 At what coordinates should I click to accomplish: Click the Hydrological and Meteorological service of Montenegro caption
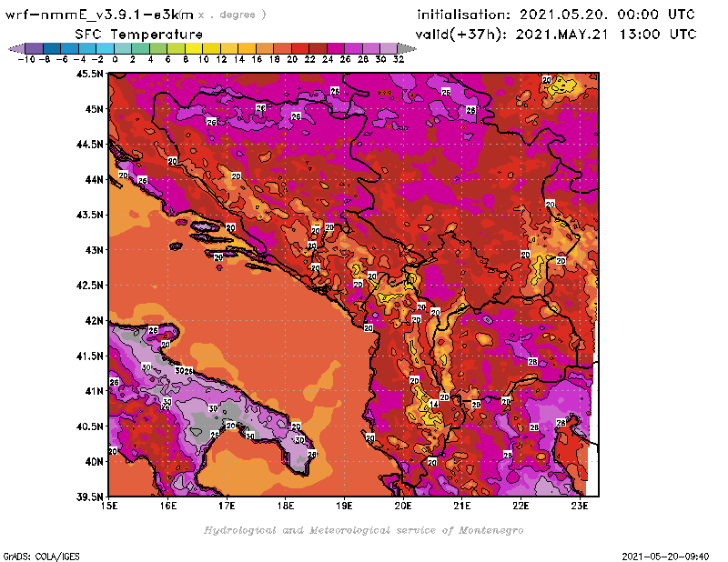[363, 530]
